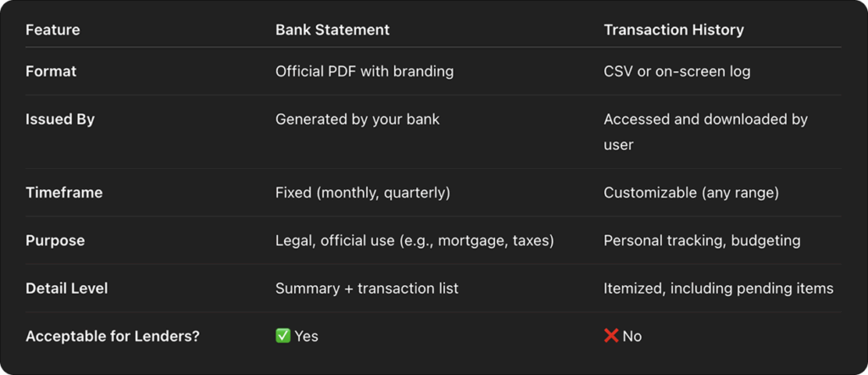This screenshot has height=375, width=868.
Task: Select the Feature column header
Action: [x=53, y=30]
